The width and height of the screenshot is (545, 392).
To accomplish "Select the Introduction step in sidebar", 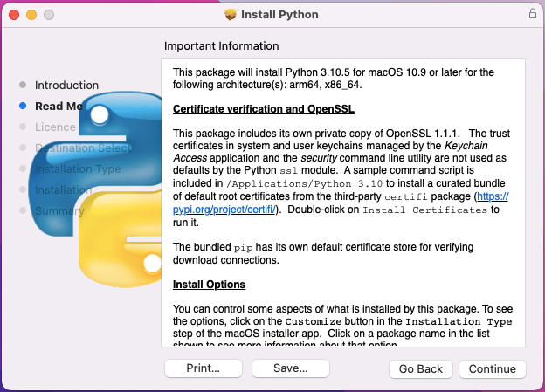I will point(66,86).
